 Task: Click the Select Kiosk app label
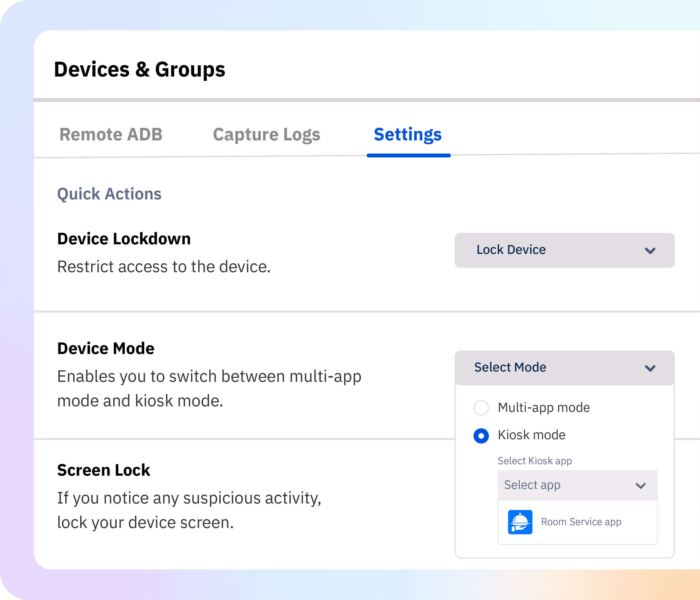coord(534,461)
